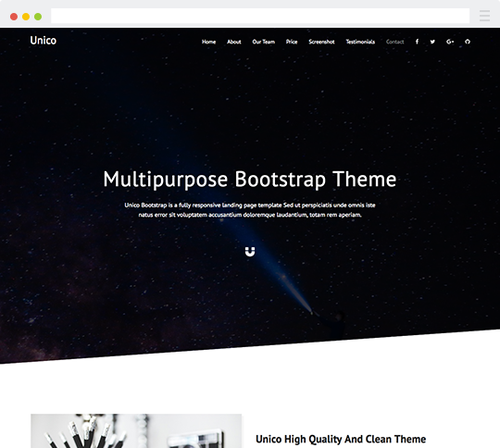Click the Unico logo text

(x=43, y=41)
